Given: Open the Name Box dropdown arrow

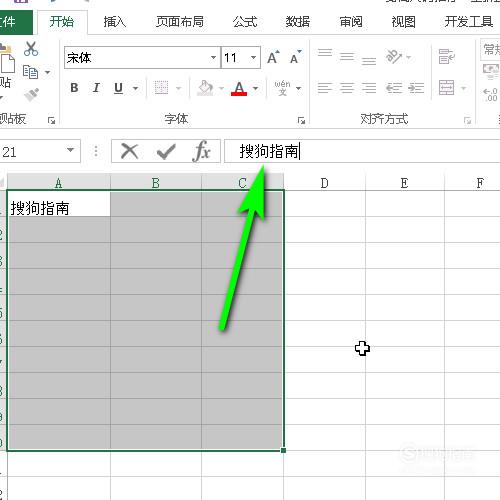Looking at the screenshot, I should tap(70, 150).
